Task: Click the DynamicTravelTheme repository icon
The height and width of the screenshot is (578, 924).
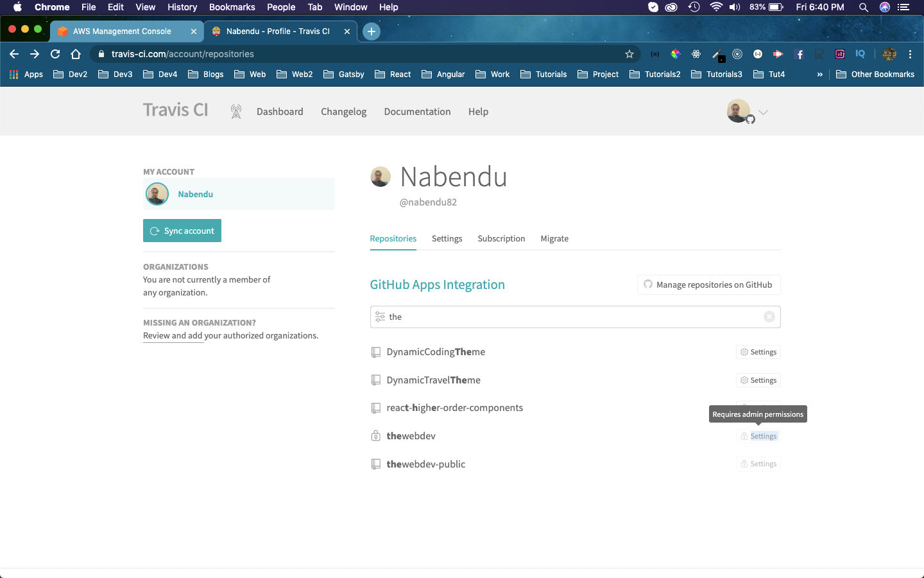Action: [x=376, y=380]
